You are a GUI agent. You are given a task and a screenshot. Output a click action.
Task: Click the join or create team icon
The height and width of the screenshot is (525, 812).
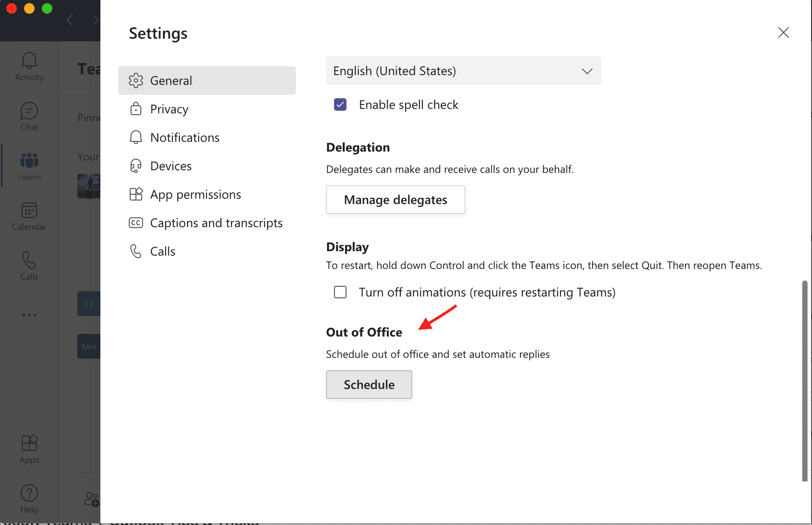92,499
